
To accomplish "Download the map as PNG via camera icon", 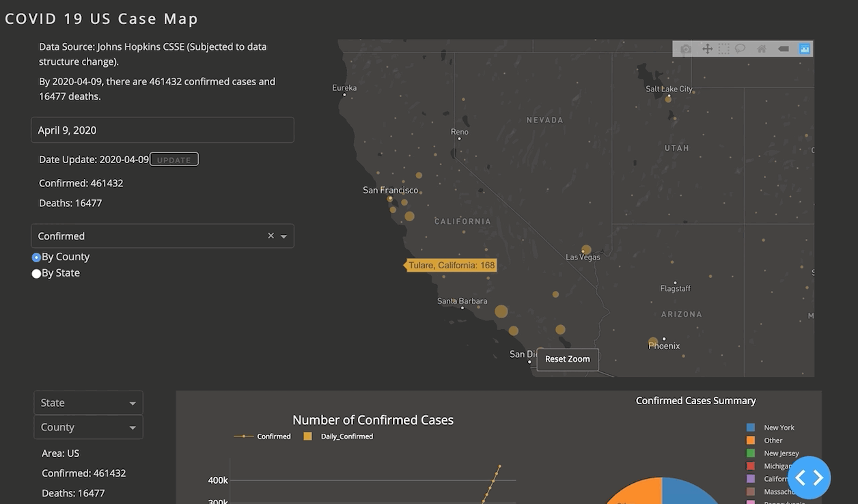I will tap(686, 49).
